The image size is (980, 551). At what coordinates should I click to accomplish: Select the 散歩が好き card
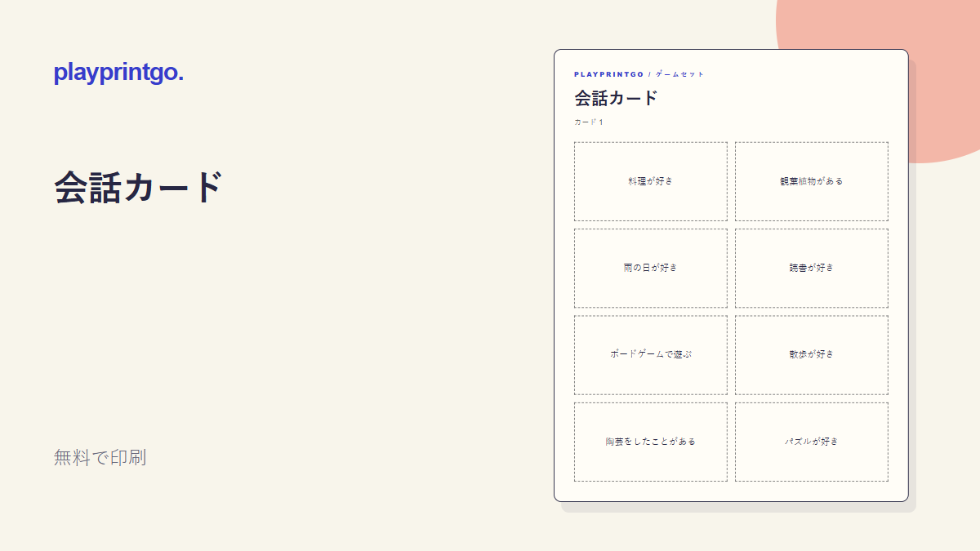812,355
